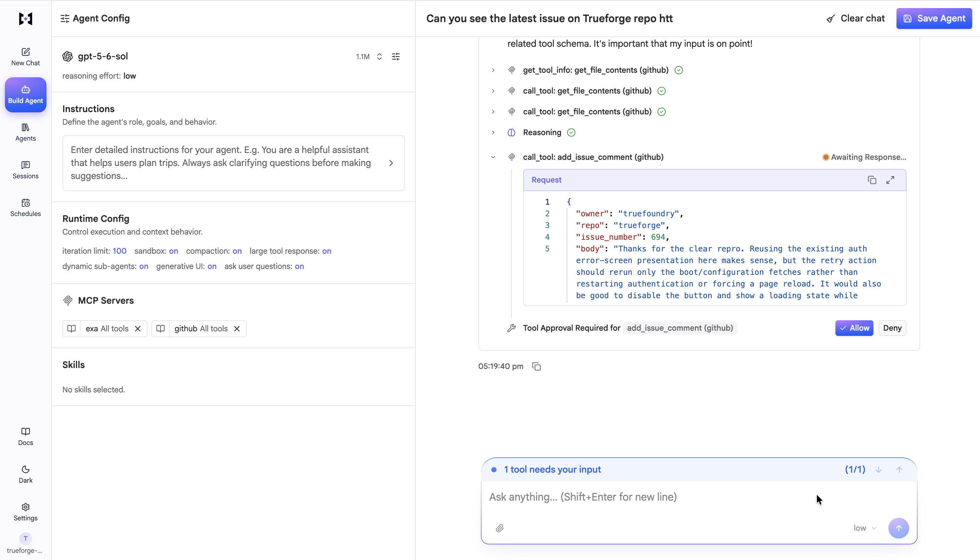Expand the Request panel to fullscreen
Screen dimensions: 980x560
[x=890, y=180]
